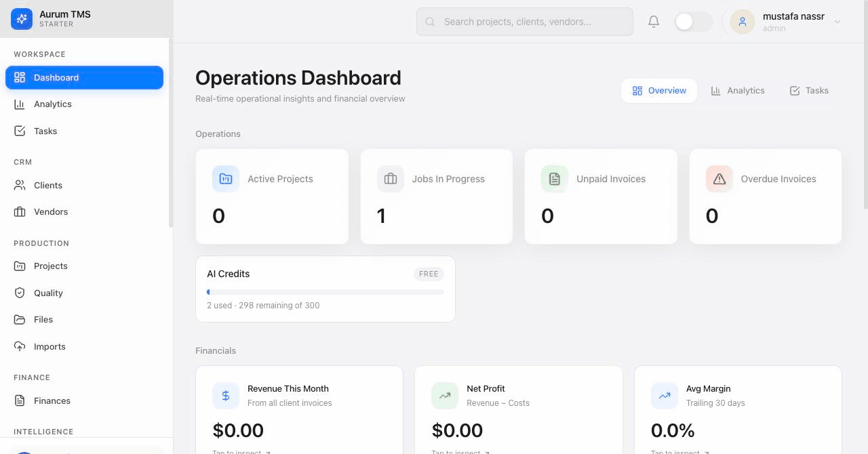This screenshot has height=454, width=868.
Task: Click the Files folder icon
Action: 20,319
